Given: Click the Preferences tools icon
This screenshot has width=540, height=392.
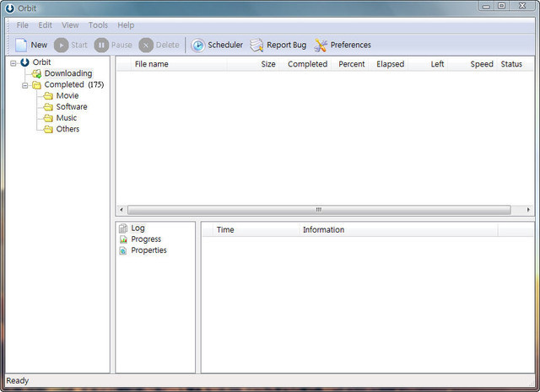Looking at the screenshot, I should (321, 45).
